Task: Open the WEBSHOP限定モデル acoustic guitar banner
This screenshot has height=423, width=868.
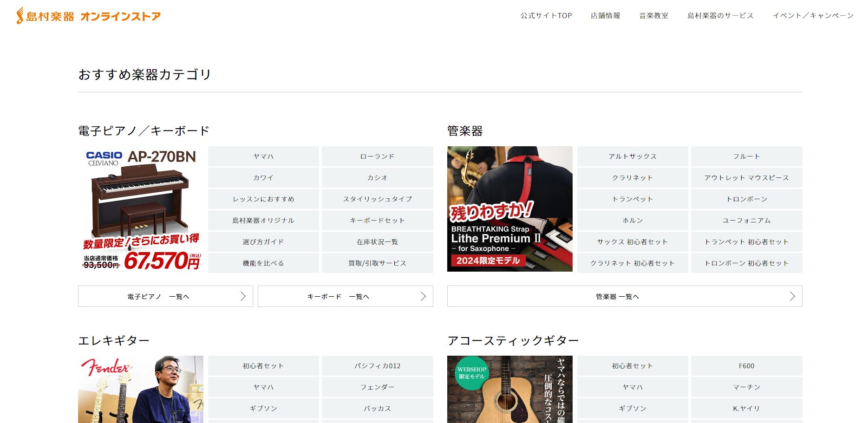Action: [x=510, y=389]
